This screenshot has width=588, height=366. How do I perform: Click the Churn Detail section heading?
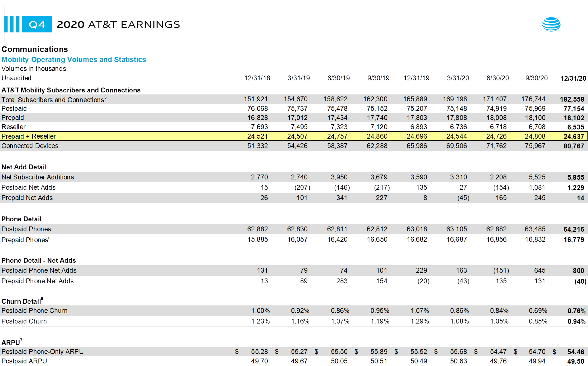tap(22, 301)
